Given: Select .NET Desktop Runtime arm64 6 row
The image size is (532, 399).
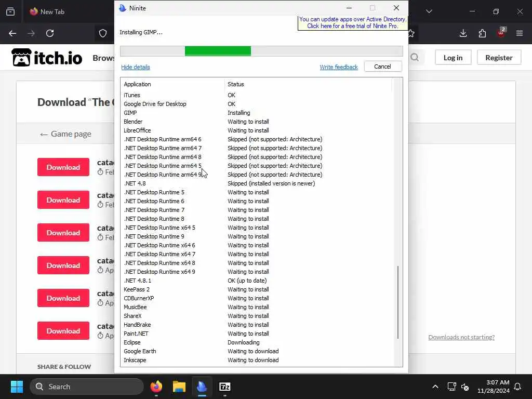Looking at the screenshot, I should [257, 139].
